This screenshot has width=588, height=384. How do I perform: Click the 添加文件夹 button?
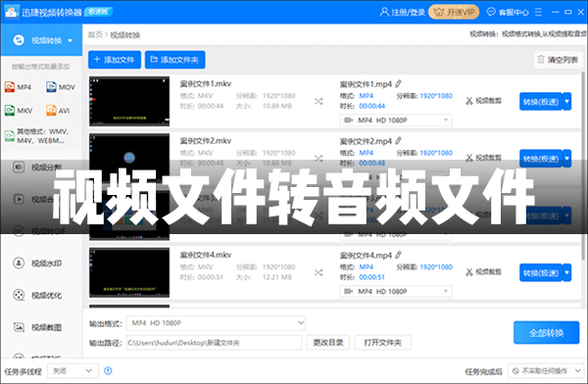(x=174, y=60)
